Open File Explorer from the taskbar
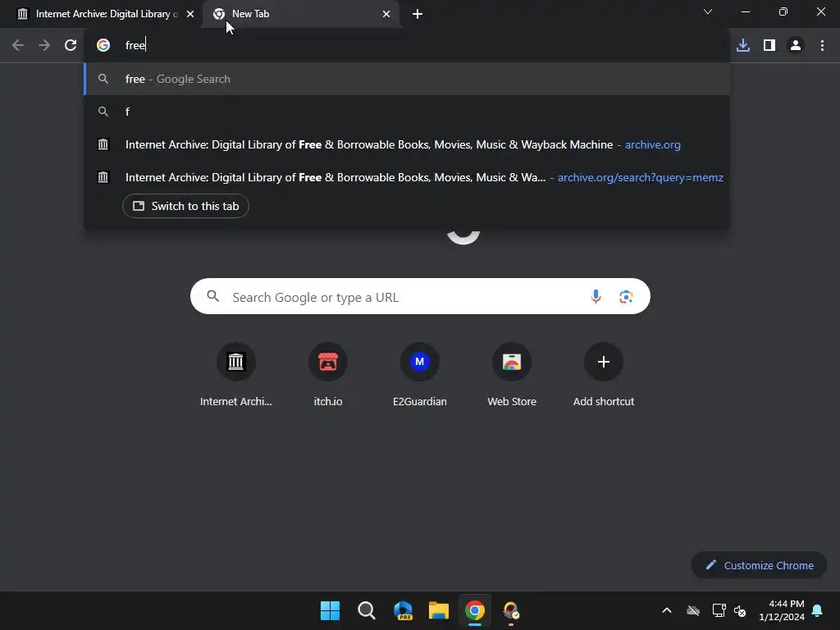 [x=439, y=610]
